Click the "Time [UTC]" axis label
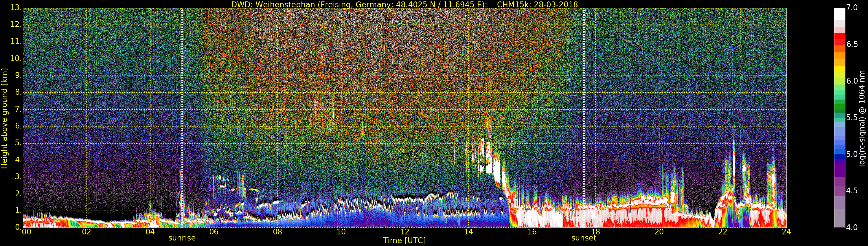 click(404, 240)
